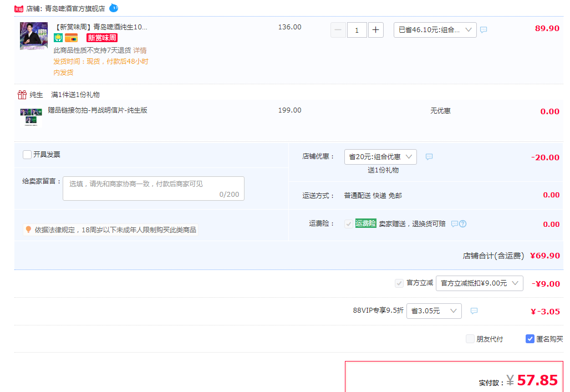Image resolution: width=570 pixels, height=392 pixels.
Task: Open the 省20元:组合优惠 store discount dropdown
Action: coord(380,157)
